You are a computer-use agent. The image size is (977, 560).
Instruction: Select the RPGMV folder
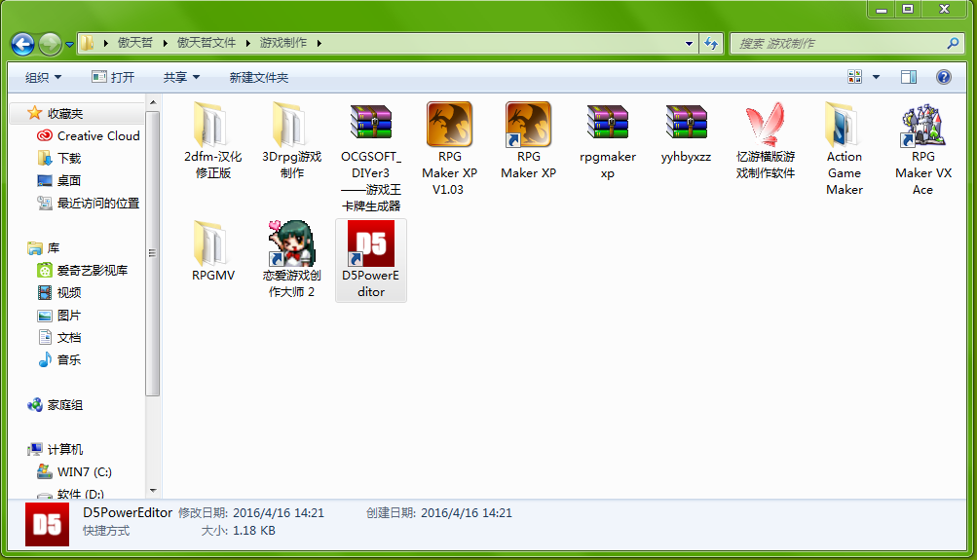(212, 243)
